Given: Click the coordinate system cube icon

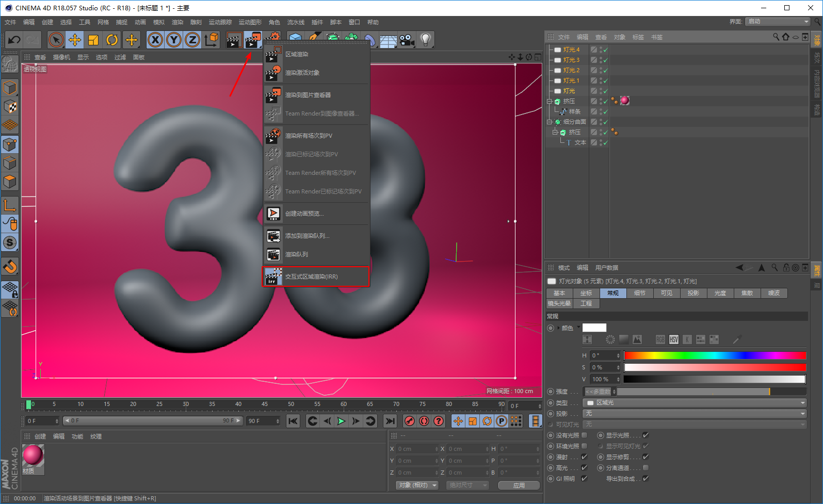Looking at the screenshot, I should 211,40.
